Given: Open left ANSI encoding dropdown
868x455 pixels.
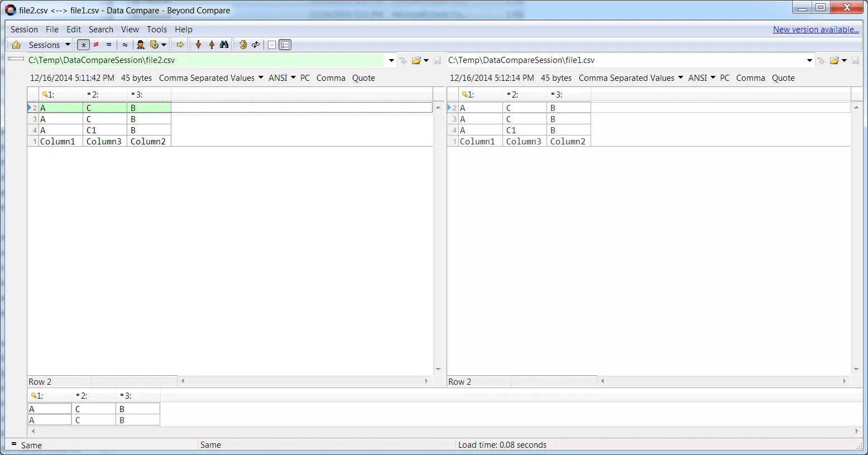Looking at the screenshot, I should pos(282,78).
